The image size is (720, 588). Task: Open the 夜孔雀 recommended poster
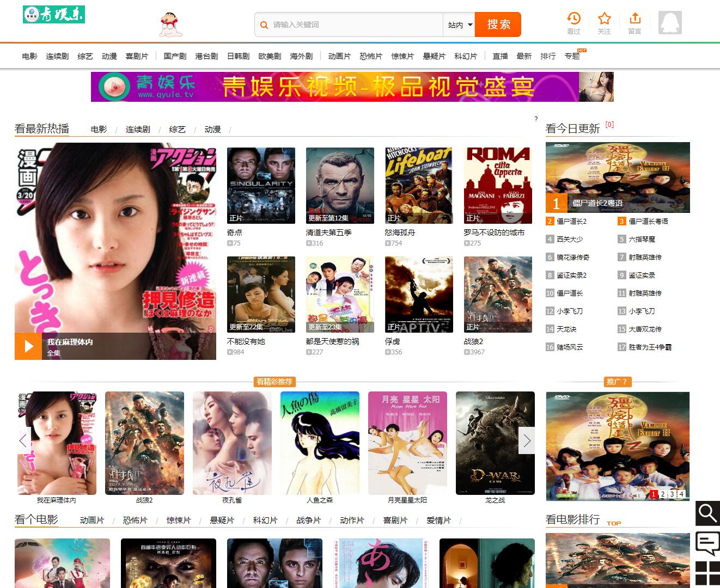232,443
